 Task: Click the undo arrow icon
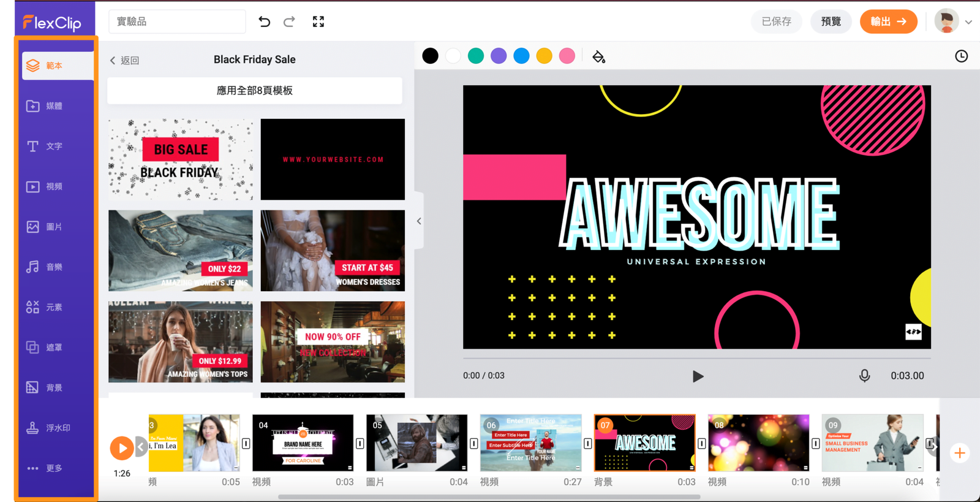click(264, 21)
